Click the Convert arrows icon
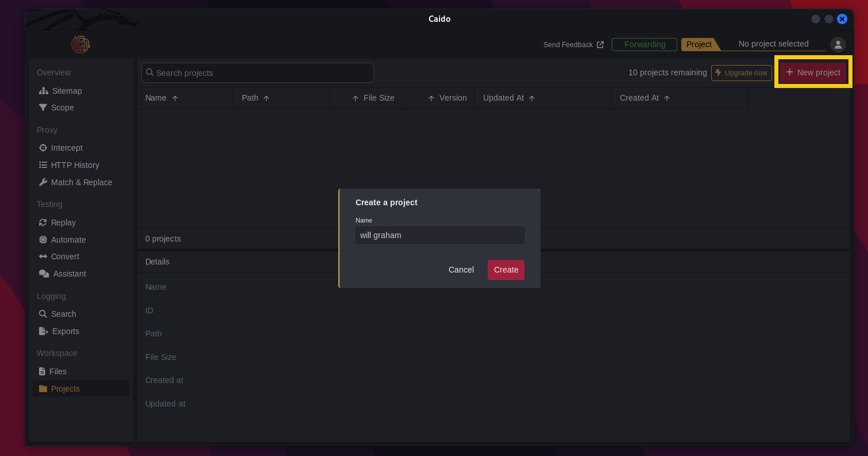Image resolution: width=868 pixels, height=456 pixels. point(43,256)
